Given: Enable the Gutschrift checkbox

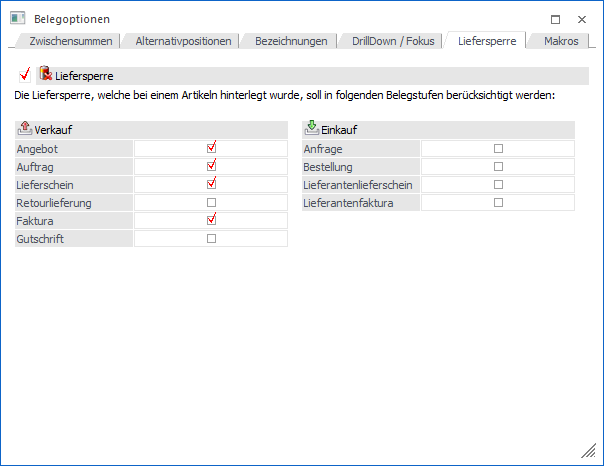Looking at the screenshot, I should pos(211,239).
